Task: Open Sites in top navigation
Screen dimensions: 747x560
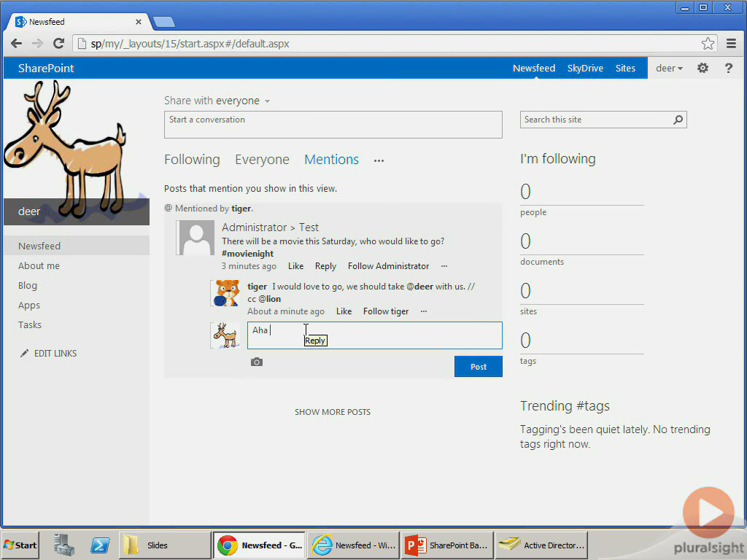Action: click(x=625, y=68)
